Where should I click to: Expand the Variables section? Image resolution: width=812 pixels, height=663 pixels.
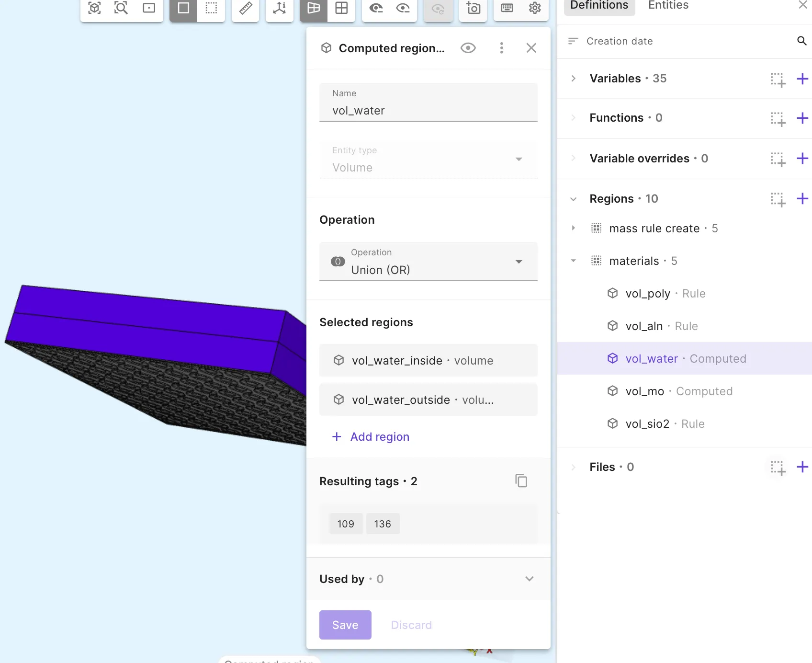pyautogui.click(x=573, y=79)
